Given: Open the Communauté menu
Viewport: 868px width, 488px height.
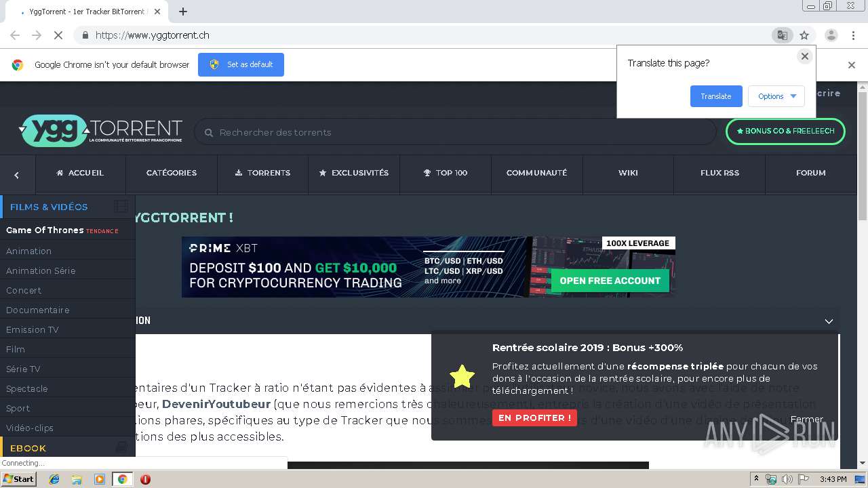Looking at the screenshot, I should [536, 173].
